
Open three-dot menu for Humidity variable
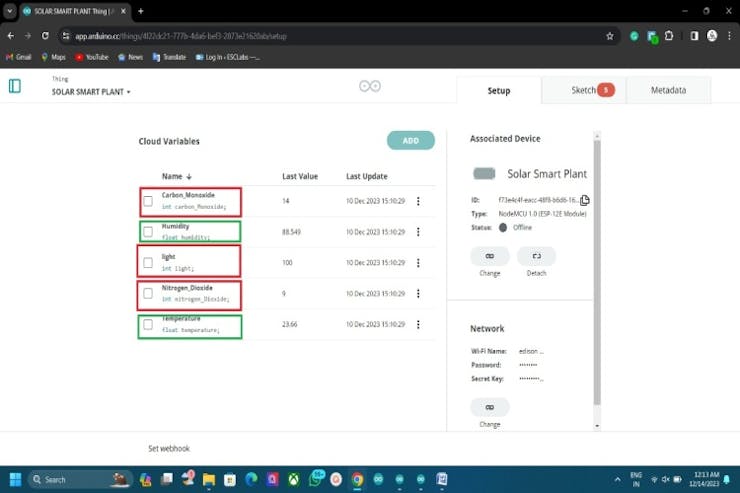pyautogui.click(x=418, y=232)
